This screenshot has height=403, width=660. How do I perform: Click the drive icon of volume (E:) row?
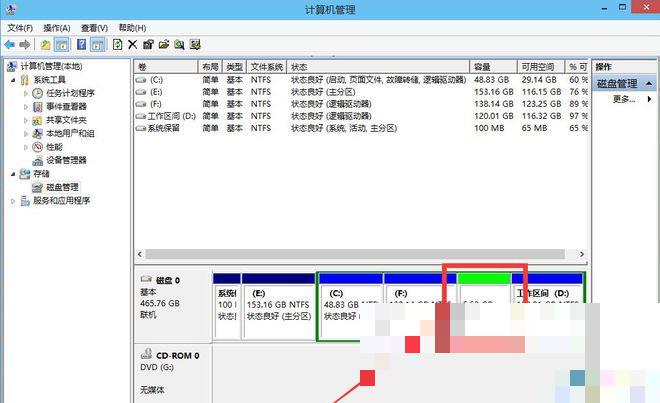(141, 92)
